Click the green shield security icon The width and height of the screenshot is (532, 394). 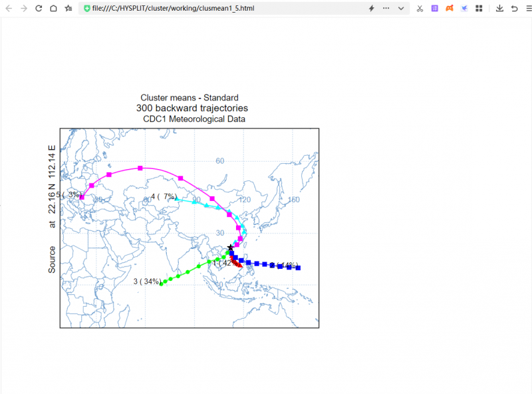pyautogui.click(x=87, y=9)
